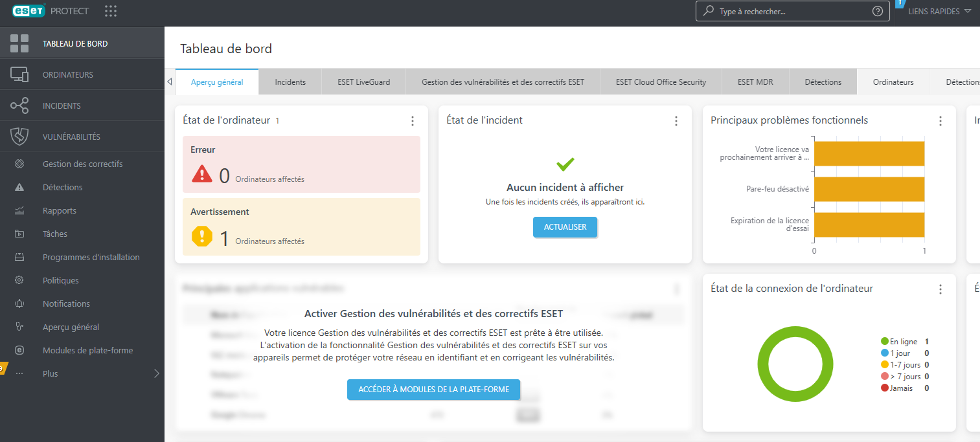Open État de l'ordinateur options menu
This screenshot has height=442, width=980.
(413, 121)
